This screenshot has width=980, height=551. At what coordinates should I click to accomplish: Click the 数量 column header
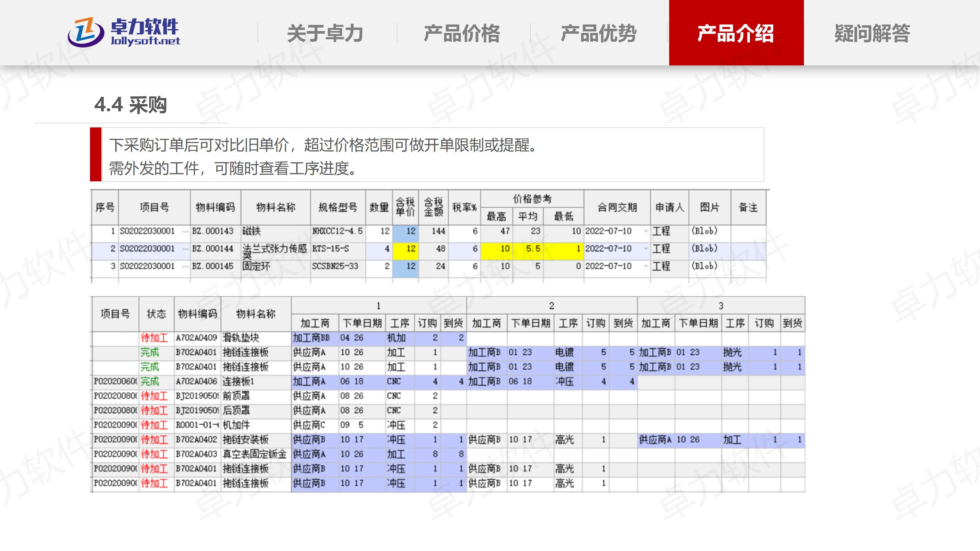pos(379,207)
